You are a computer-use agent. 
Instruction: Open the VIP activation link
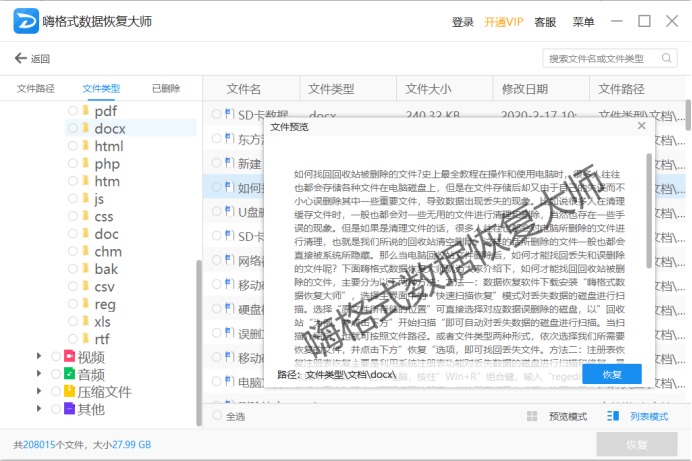504,22
